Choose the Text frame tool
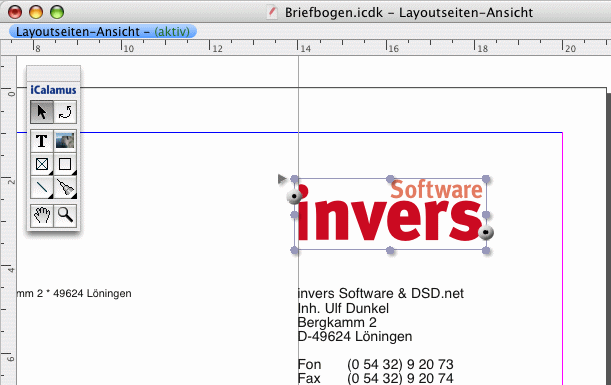The height and width of the screenshot is (385, 611). 42,141
